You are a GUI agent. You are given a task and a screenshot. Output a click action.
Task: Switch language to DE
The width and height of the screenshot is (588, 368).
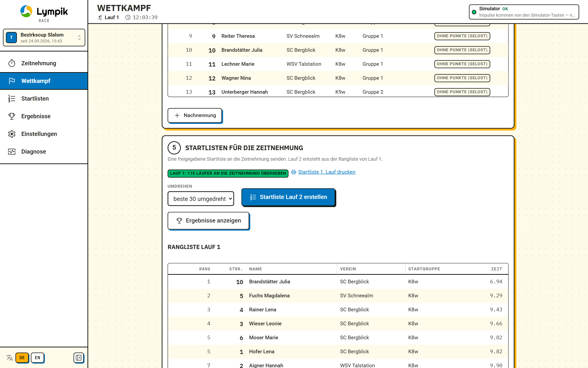22,358
